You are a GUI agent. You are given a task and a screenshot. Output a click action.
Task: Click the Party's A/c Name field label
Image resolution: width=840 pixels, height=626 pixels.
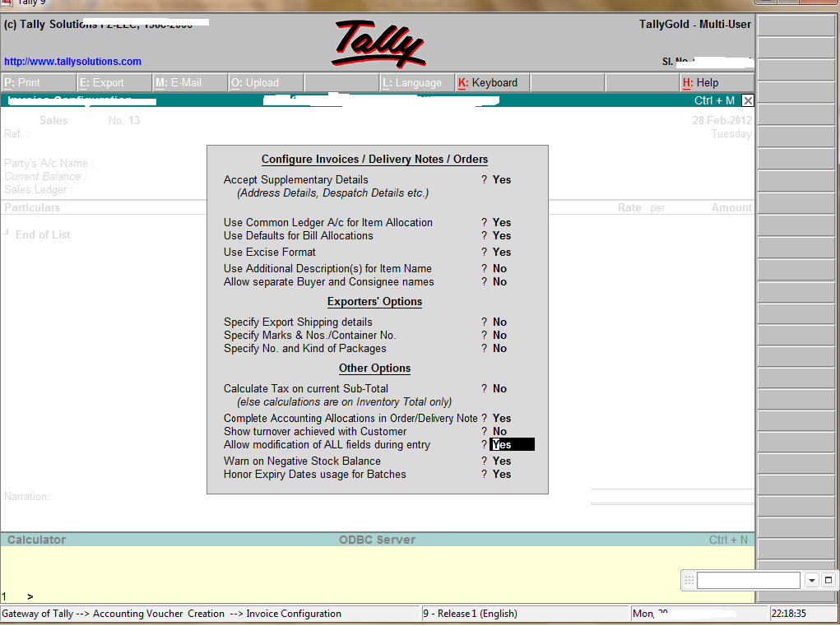coord(49,164)
